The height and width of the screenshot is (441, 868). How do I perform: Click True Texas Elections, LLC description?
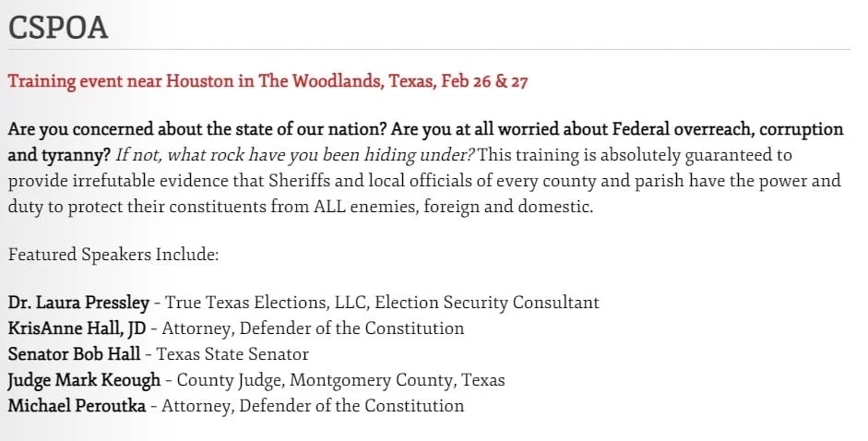(267, 303)
